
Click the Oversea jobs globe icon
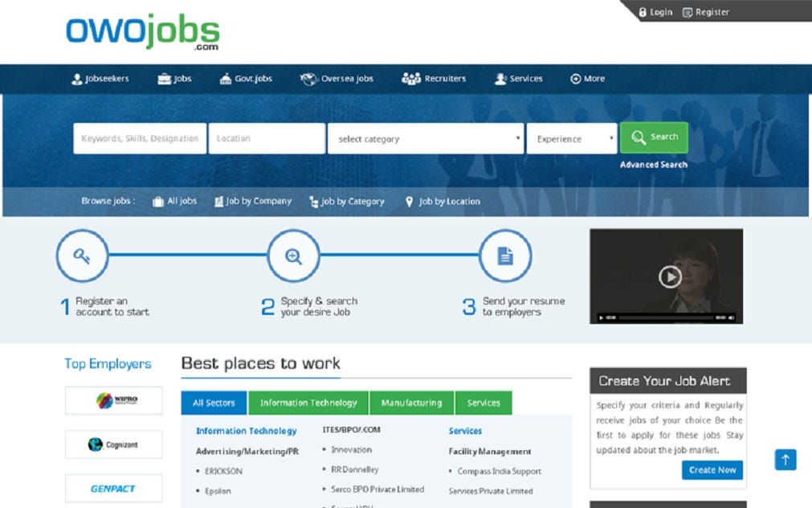pyautogui.click(x=308, y=78)
